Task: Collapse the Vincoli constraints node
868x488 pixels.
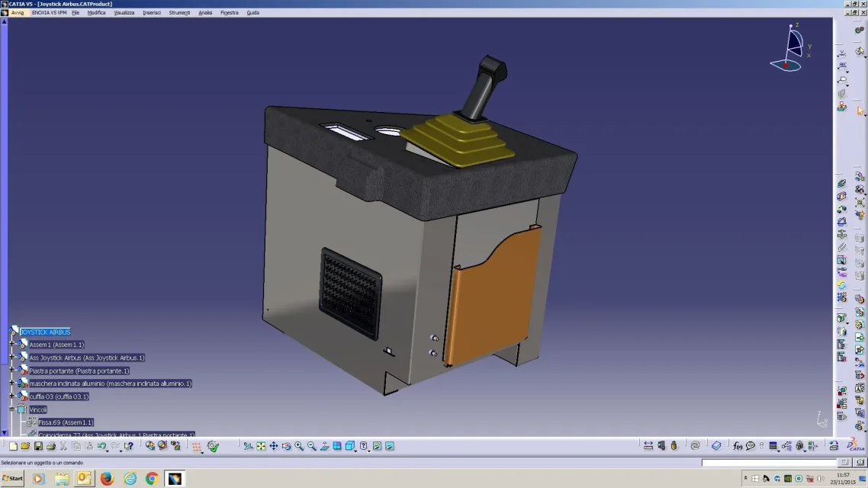Action: tap(12, 409)
